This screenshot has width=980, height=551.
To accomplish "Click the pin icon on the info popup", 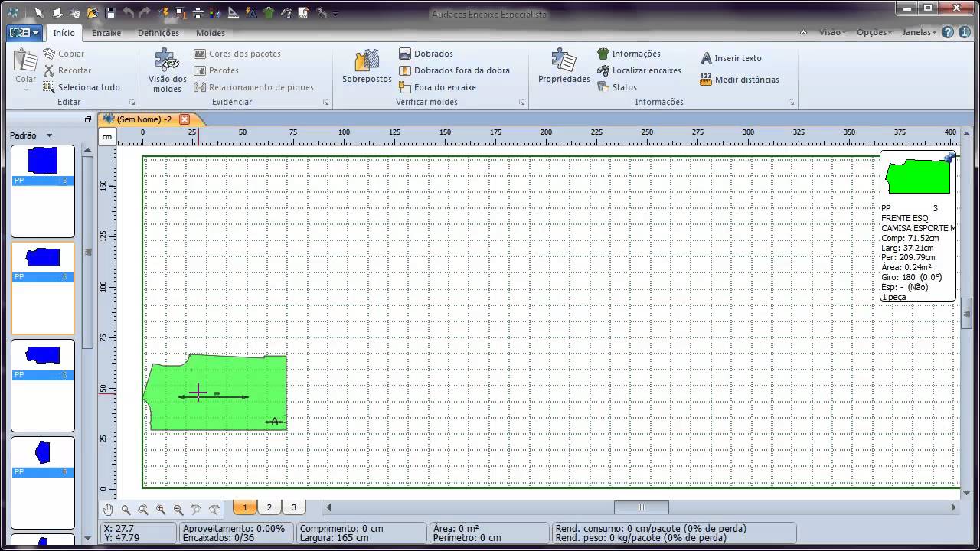I will 949,158.
